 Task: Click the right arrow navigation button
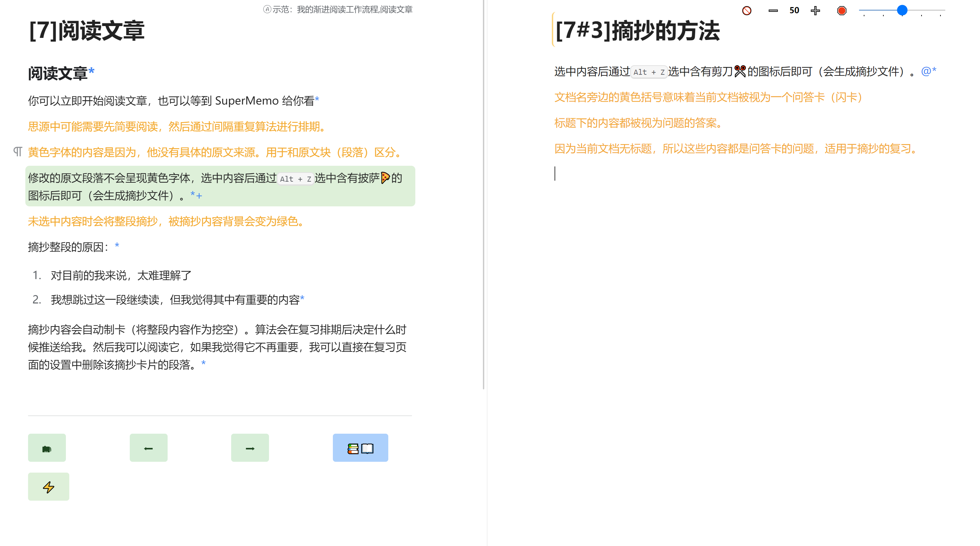[250, 448]
